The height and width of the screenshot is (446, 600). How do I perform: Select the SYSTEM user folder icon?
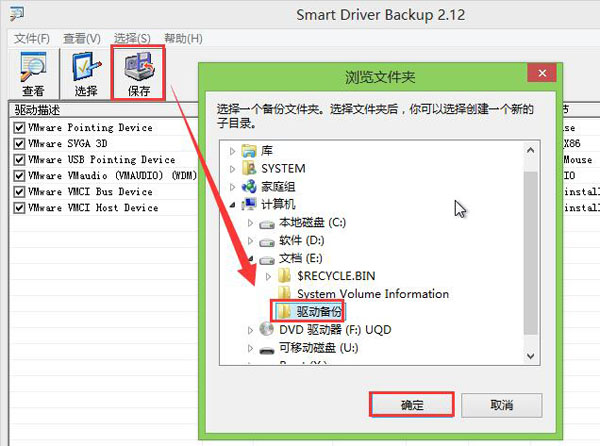pos(249,168)
